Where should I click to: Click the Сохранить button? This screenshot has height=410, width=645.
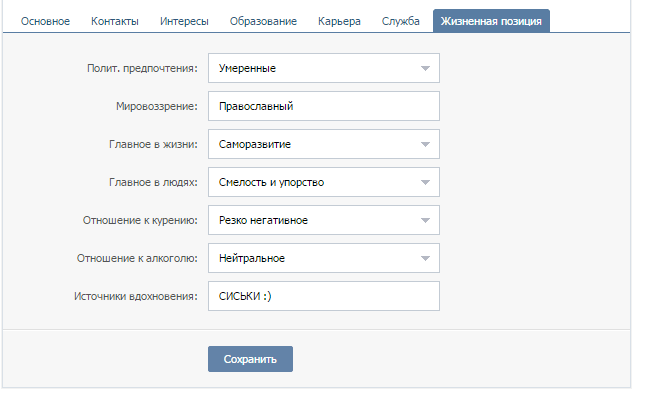pyautogui.click(x=250, y=359)
